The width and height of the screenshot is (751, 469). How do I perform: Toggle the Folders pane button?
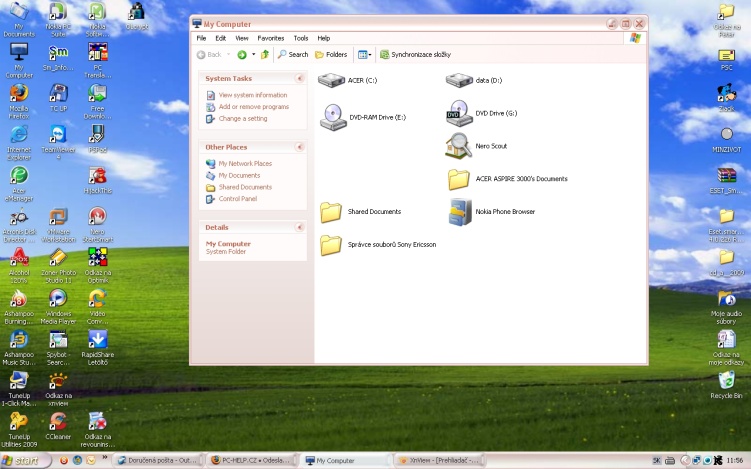(x=331, y=55)
